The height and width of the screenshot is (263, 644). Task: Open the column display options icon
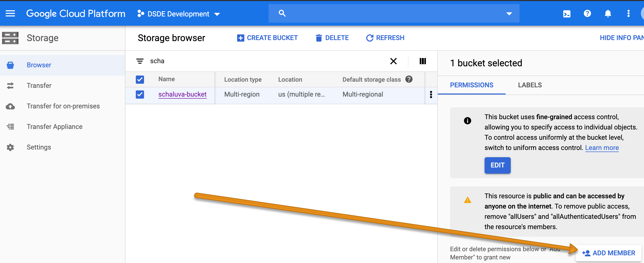[423, 61]
